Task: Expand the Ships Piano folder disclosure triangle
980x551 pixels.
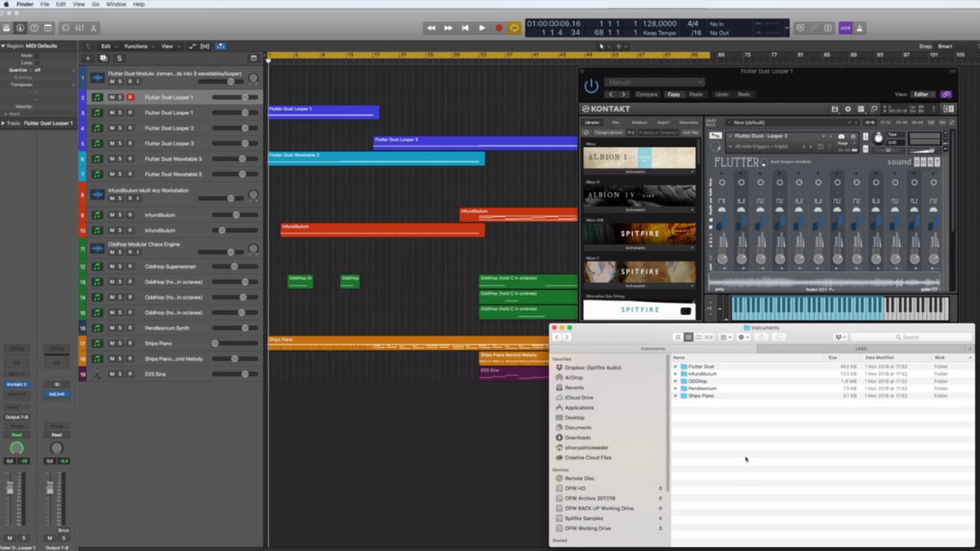Action: (x=675, y=396)
